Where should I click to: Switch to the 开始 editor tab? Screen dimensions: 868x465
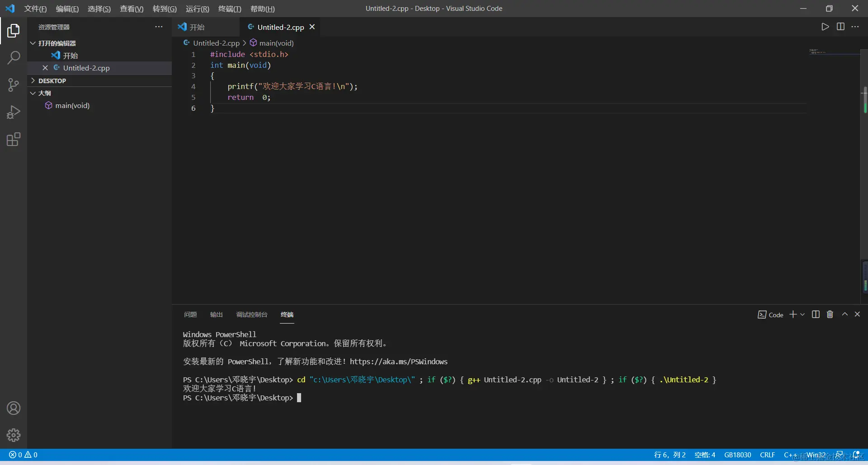click(206, 27)
